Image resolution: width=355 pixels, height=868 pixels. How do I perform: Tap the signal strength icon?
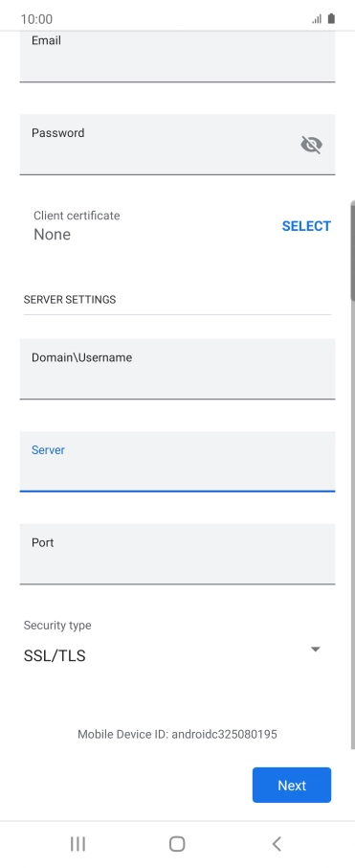pos(317,19)
